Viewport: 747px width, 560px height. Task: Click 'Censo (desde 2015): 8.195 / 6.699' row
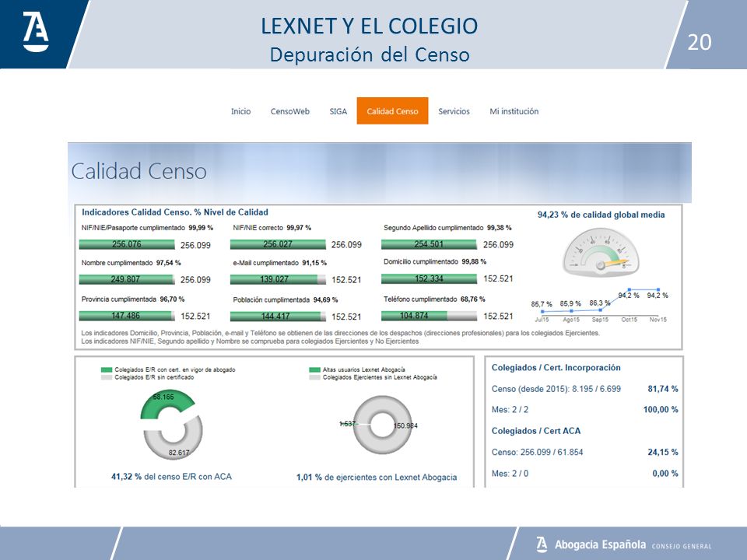point(556,389)
